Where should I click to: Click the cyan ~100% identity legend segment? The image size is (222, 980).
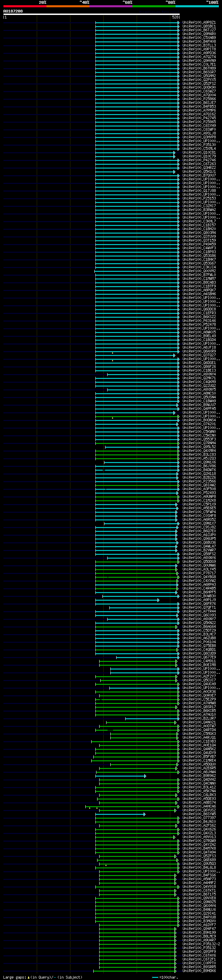click(197, 6)
